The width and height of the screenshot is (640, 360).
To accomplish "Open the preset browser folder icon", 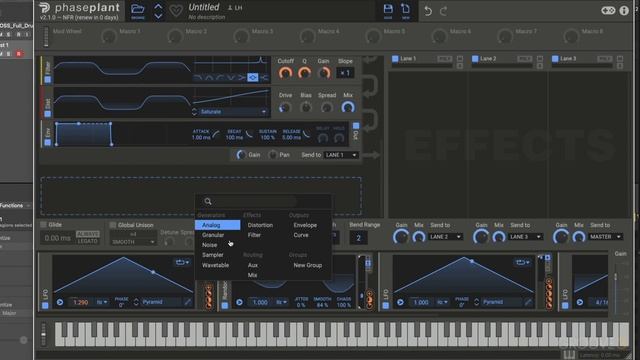I will point(138,9).
